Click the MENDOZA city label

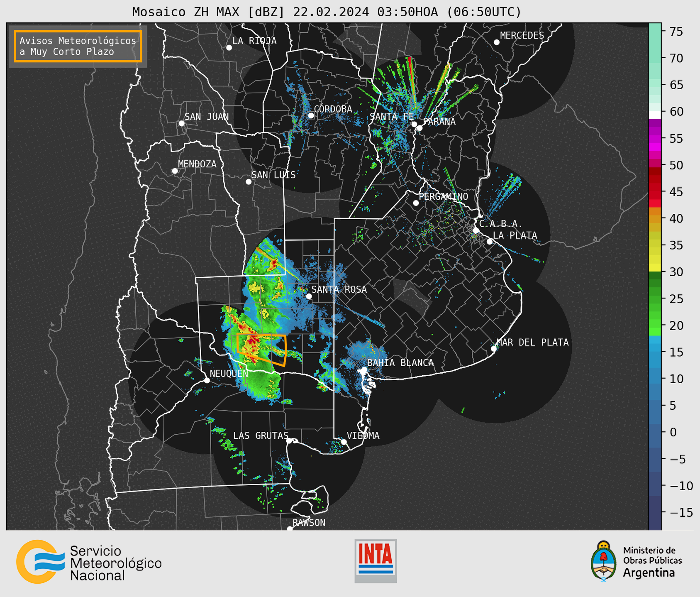pos(197,164)
